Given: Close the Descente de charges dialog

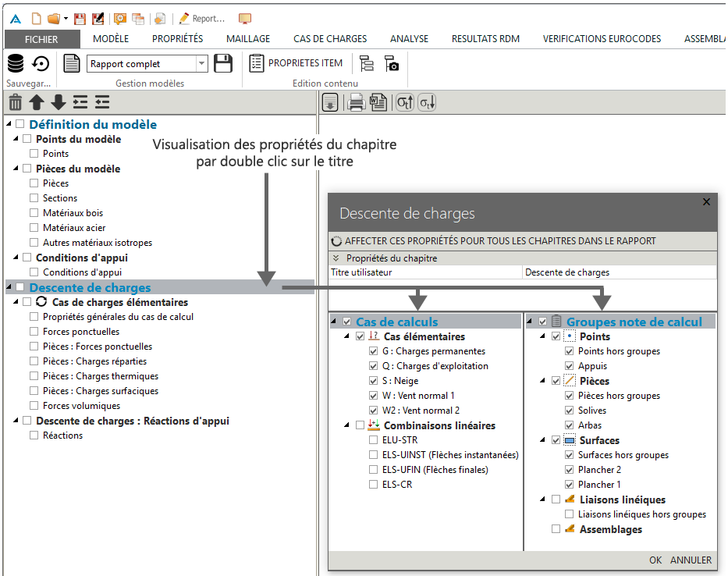Looking at the screenshot, I should [707, 201].
